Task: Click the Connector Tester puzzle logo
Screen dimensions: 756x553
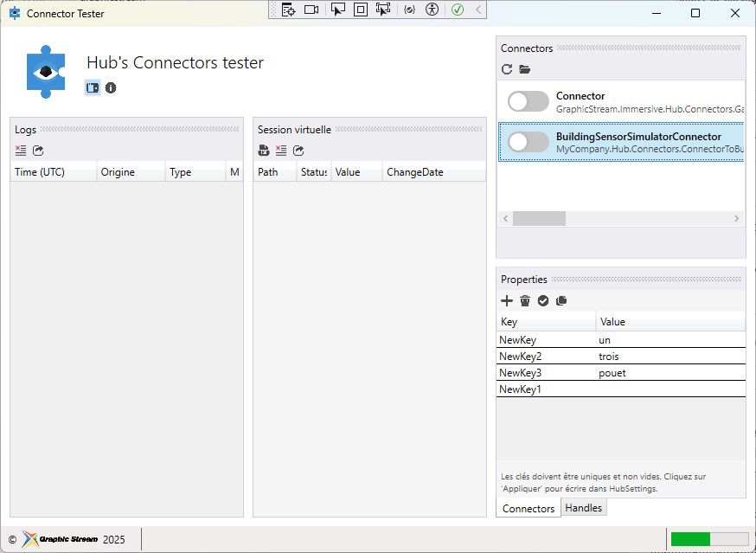Action: tap(46, 72)
